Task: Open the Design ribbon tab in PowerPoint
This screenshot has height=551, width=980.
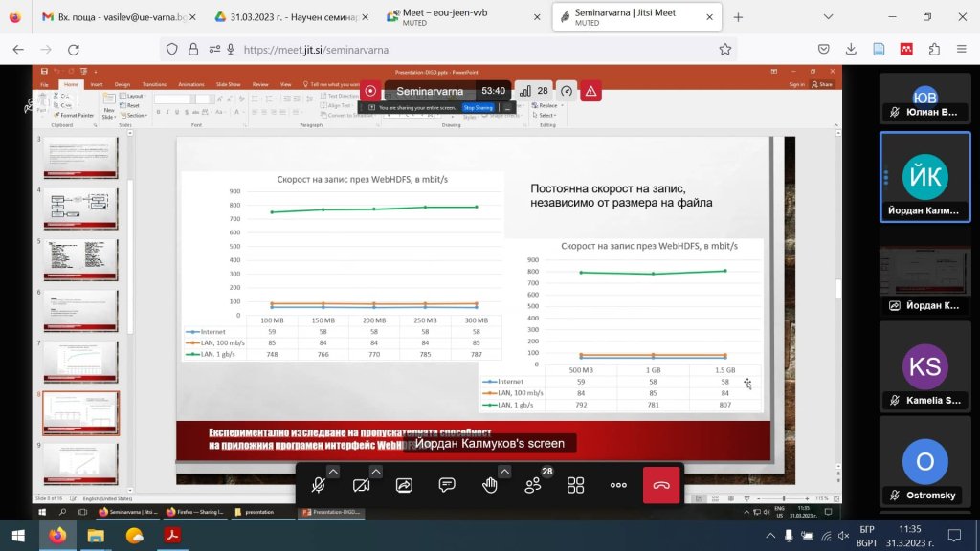Action: pyautogui.click(x=122, y=84)
